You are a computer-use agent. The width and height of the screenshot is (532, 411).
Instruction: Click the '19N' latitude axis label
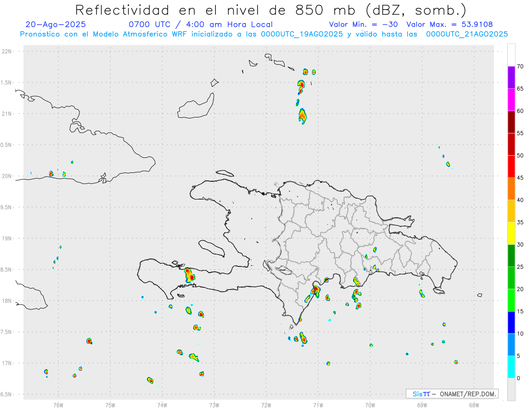coord(7,239)
